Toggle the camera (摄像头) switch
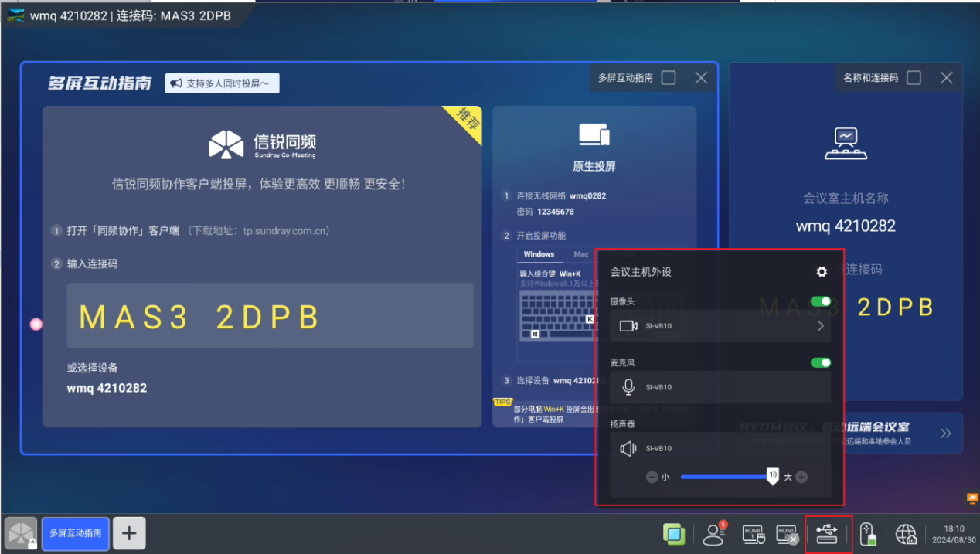The height and width of the screenshot is (554, 980). point(821,301)
